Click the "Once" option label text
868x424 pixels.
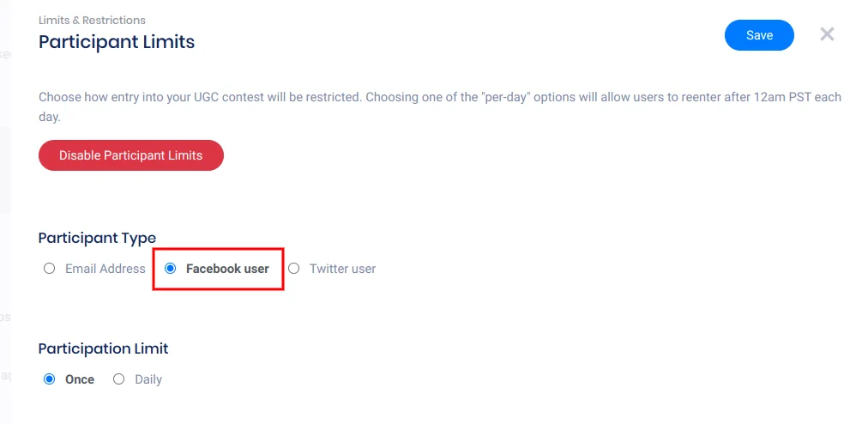[80, 379]
